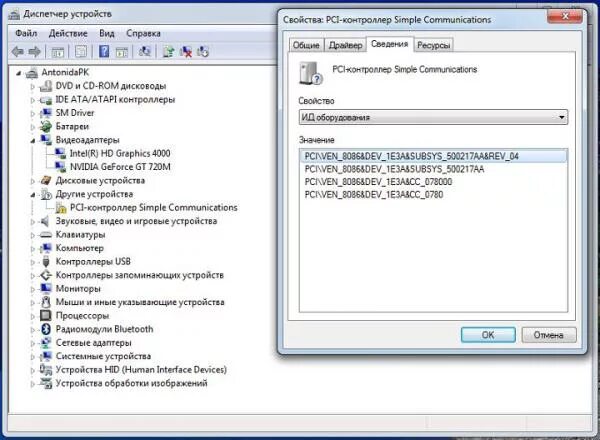This screenshot has width=600, height=440.
Task: Select the value ending with REV_04
Action: click(433, 156)
